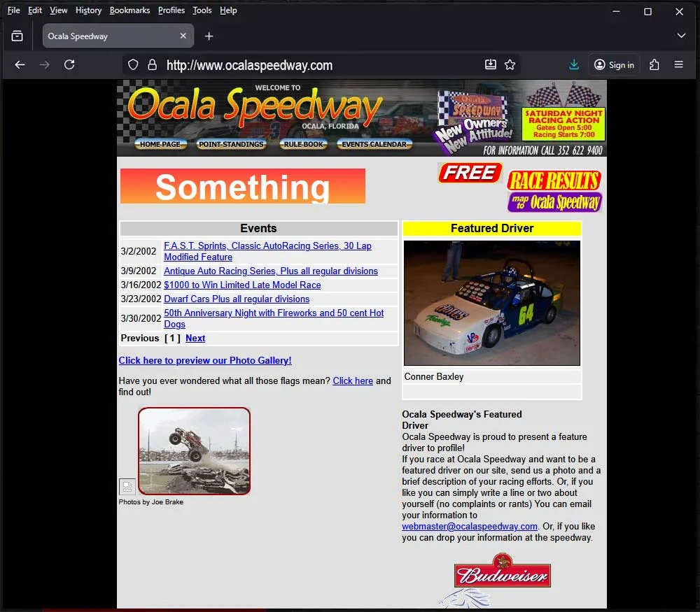This screenshot has height=612, width=700.
Task: Open the hamburger application menu
Action: click(678, 65)
